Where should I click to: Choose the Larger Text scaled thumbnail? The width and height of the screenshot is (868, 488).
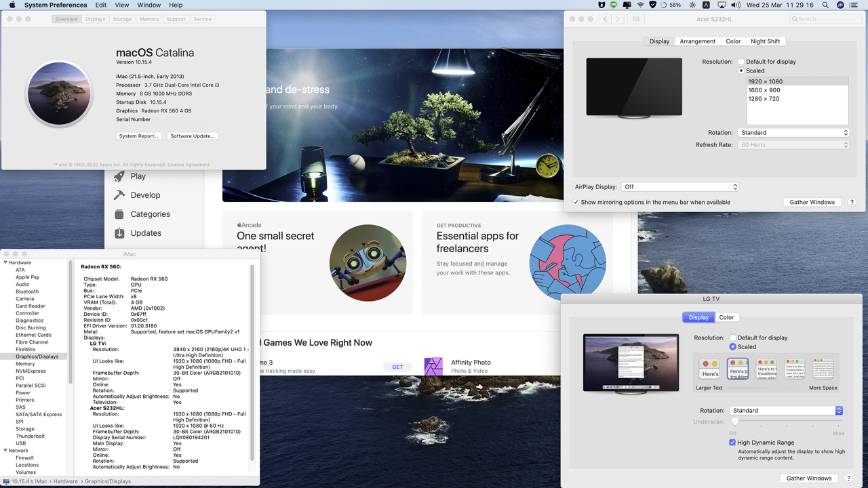(x=709, y=369)
